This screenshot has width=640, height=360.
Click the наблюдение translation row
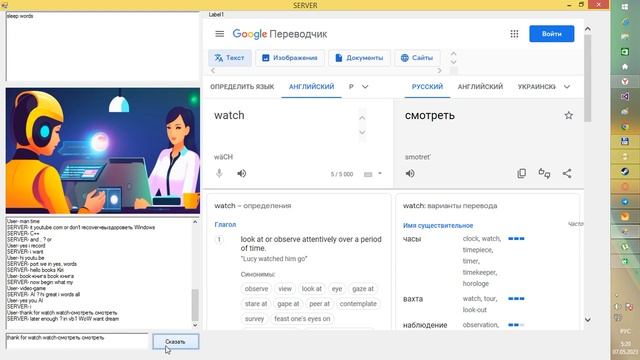pos(464,325)
